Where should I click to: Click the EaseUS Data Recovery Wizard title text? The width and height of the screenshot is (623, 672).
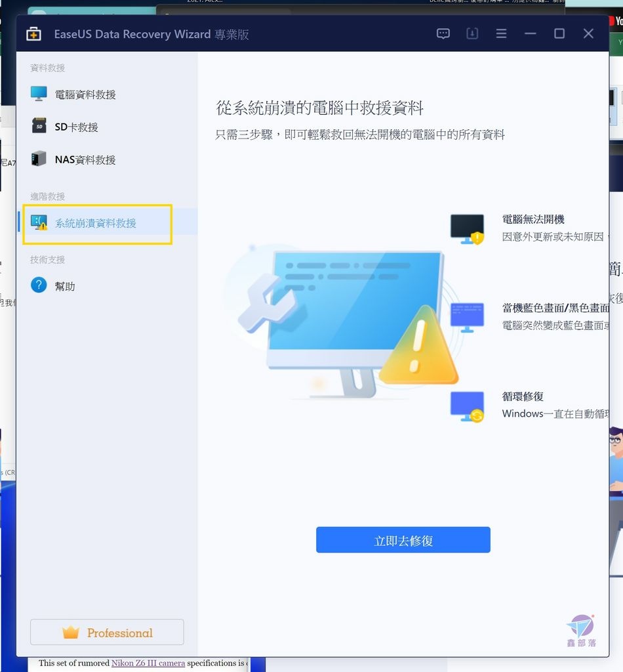click(151, 34)
